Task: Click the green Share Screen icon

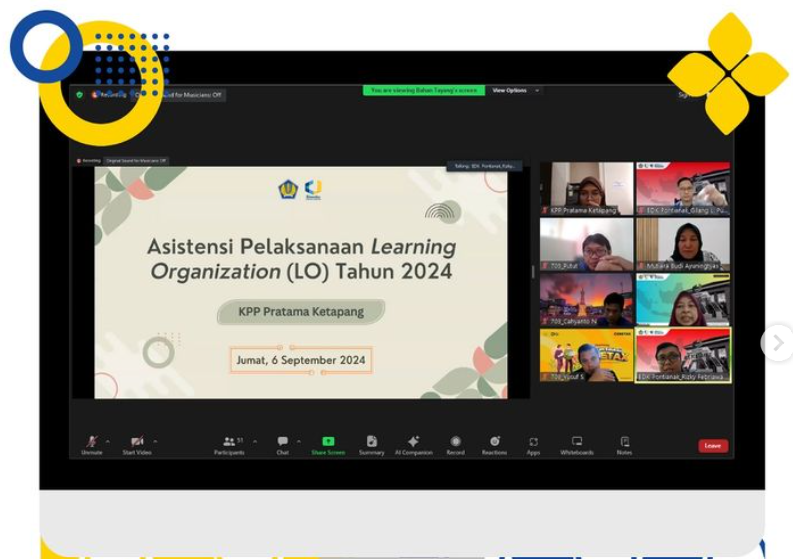Action: click(x=328, y=441)
